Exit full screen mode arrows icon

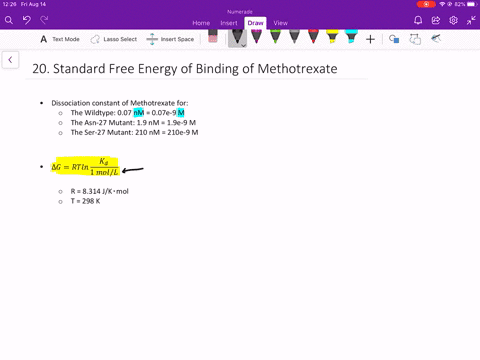[471, 20]
